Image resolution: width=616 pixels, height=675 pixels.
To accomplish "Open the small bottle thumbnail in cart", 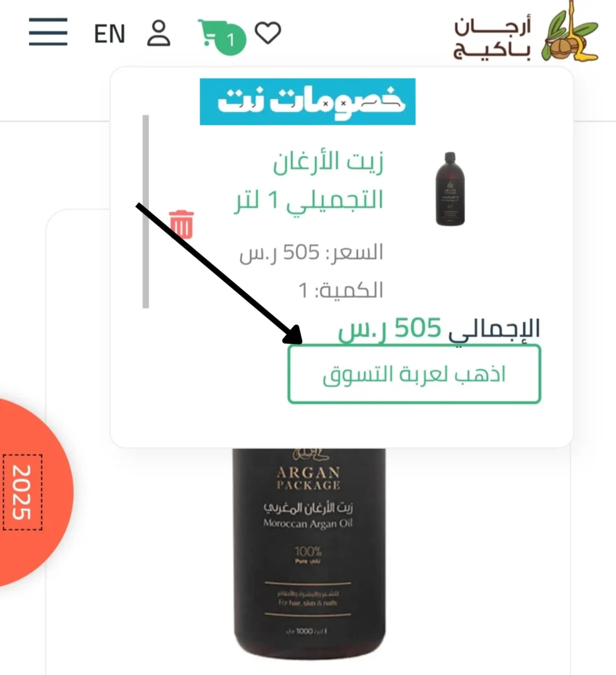I will pos(450,189).
